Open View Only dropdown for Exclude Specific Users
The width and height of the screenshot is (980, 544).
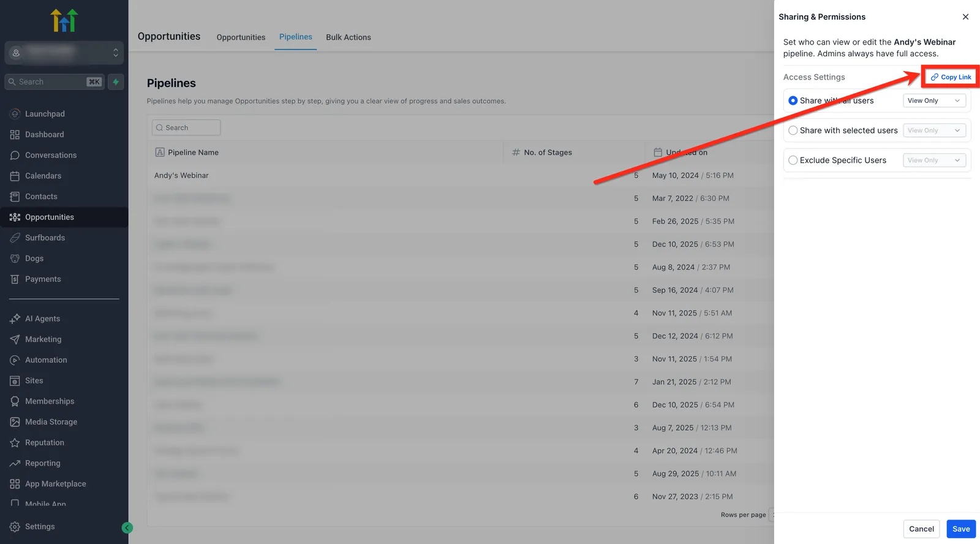(934, 161)
